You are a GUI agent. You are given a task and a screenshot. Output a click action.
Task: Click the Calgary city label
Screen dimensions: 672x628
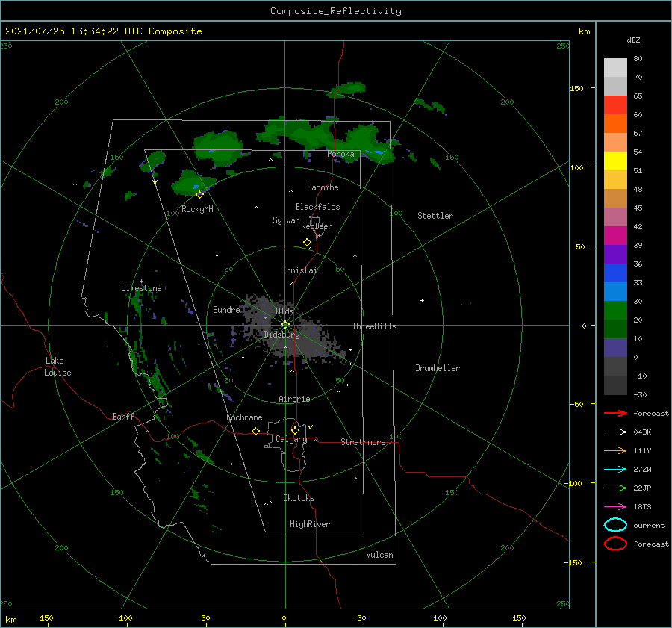[291, 439]
